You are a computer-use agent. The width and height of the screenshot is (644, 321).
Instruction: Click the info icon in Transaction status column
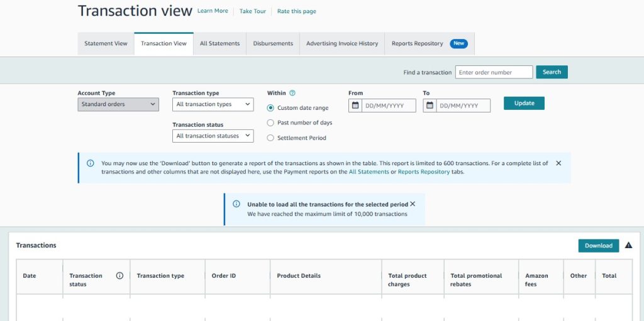[119, 276]
